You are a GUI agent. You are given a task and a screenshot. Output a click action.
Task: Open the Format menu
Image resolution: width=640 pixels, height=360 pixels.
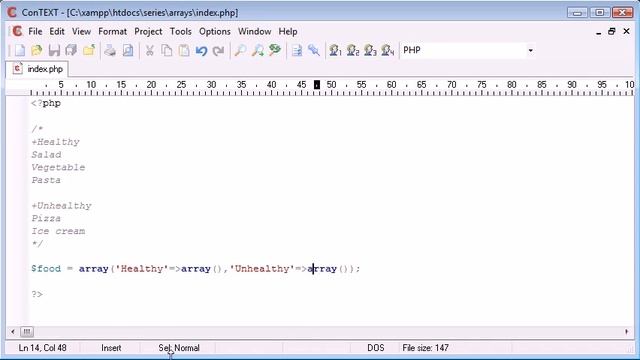click(x=112, y=31)
